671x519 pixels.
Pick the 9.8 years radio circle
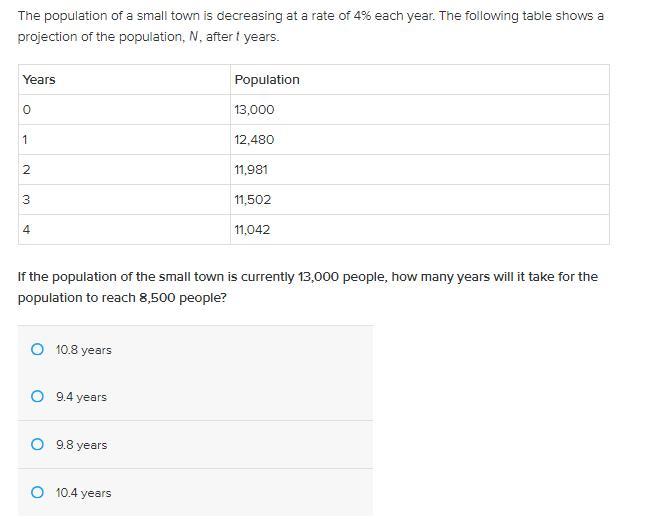pos(37,444)
